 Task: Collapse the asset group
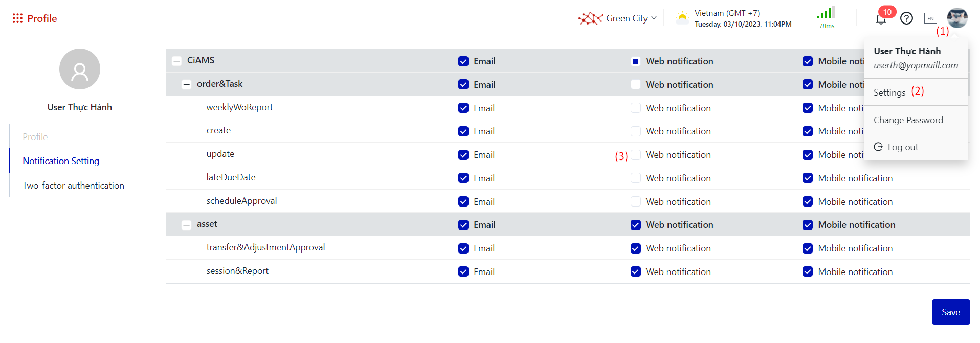[x=187, y=225]
